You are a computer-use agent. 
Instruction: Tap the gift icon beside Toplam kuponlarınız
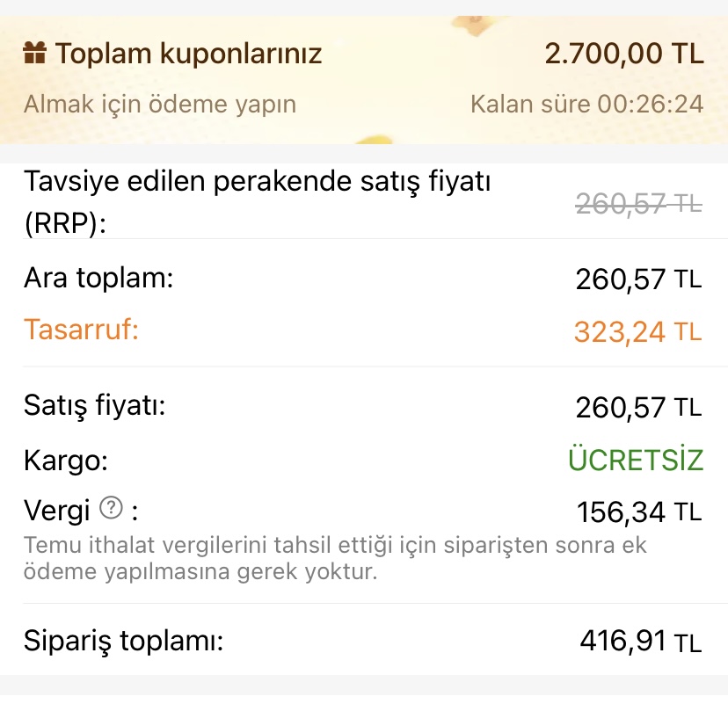(35, 54)
